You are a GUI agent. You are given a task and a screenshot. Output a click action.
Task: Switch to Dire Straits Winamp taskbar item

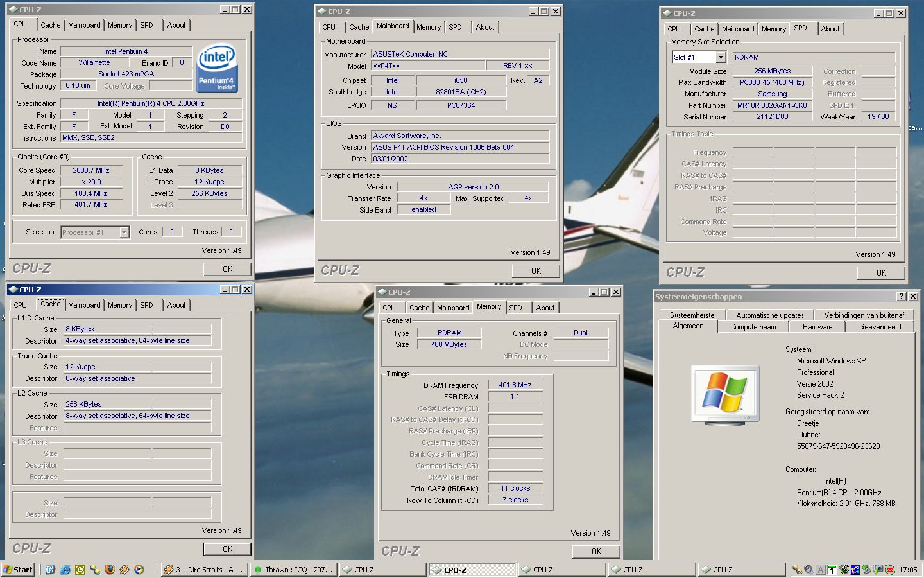(x=204, y=570)
